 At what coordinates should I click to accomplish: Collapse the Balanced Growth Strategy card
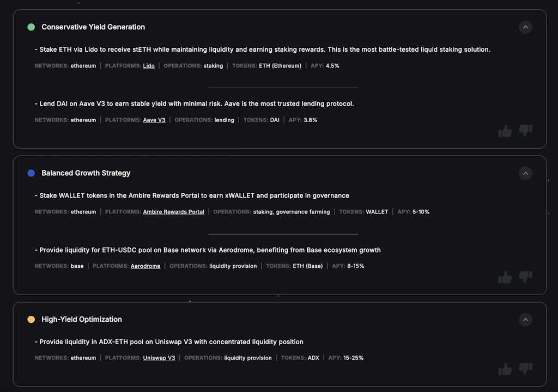525,173
